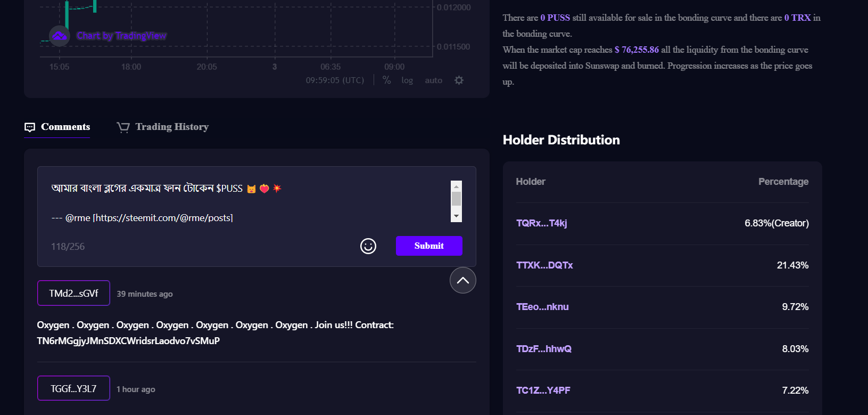The height and width of the screenshot is (415, 868).
Task: Submit the comment
Action: [429, 246]
